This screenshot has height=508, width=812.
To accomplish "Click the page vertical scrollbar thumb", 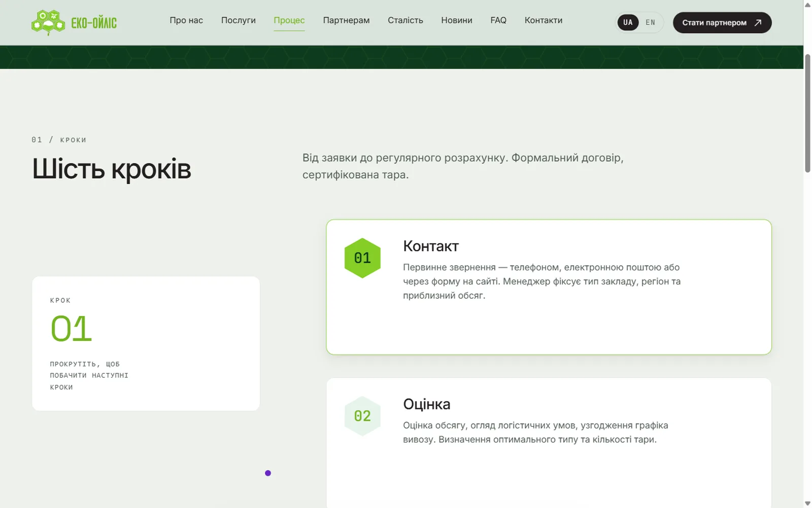I will (807, 113).
